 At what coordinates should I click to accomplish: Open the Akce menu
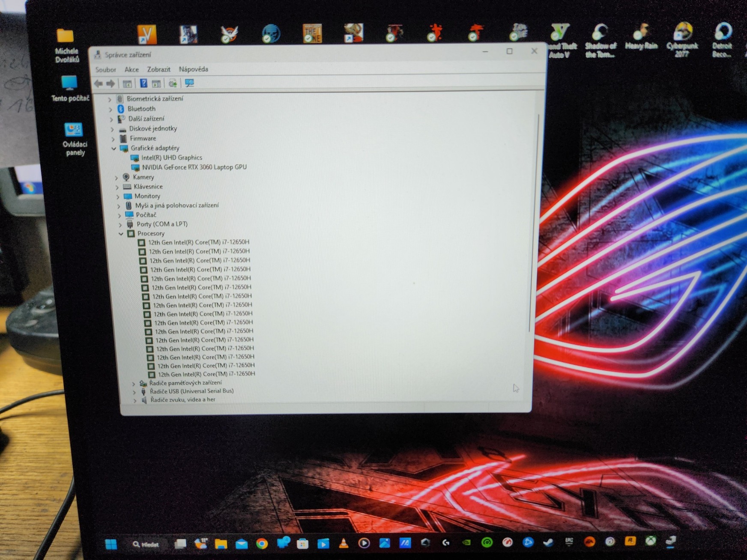coord(131,69)
